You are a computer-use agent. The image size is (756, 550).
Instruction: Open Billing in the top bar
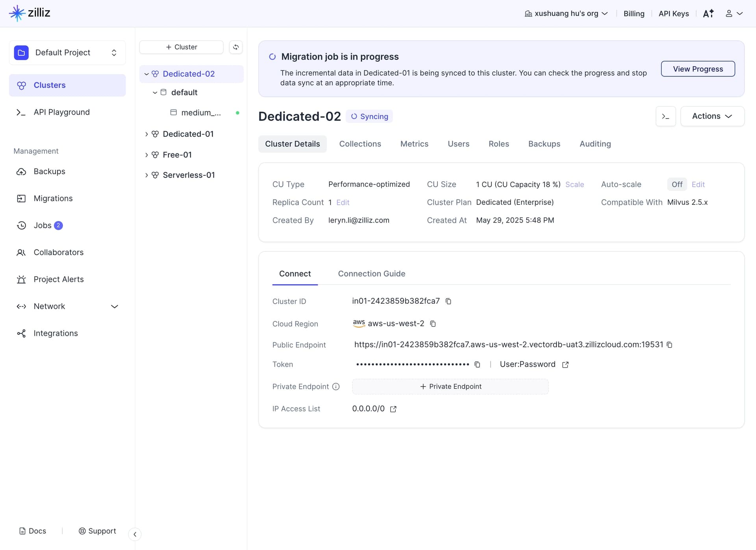[x=634, y=13]
